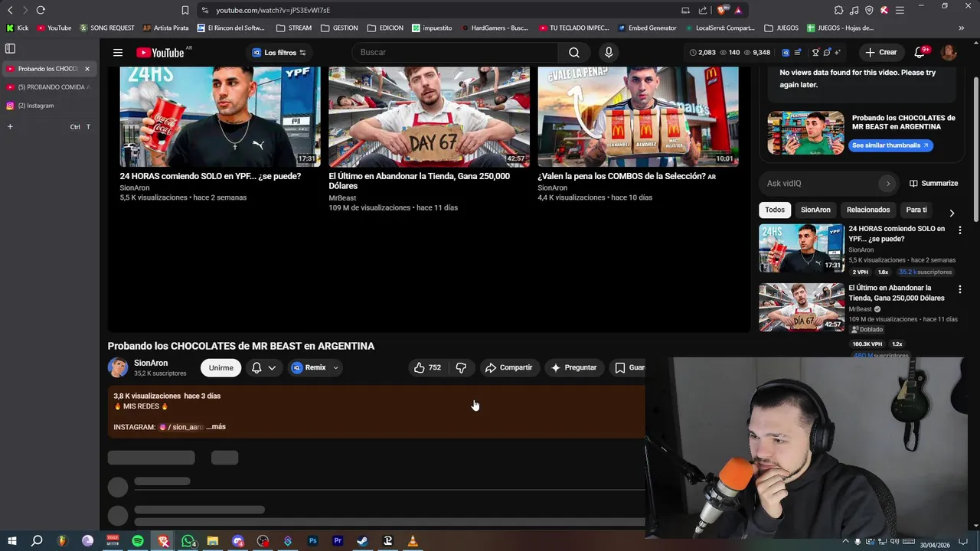The width and height of the screenshot is (980, 551).
Task: Open the Remix dropdown
Action: [315, 367]
